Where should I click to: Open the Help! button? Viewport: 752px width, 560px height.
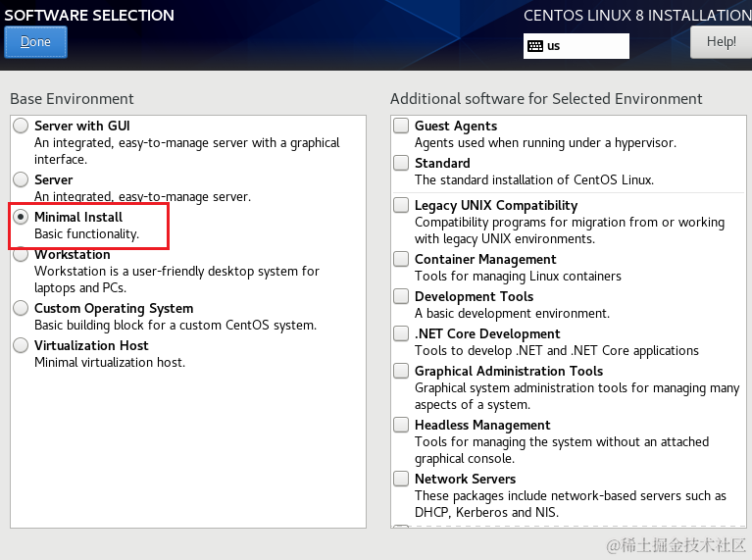721,42
